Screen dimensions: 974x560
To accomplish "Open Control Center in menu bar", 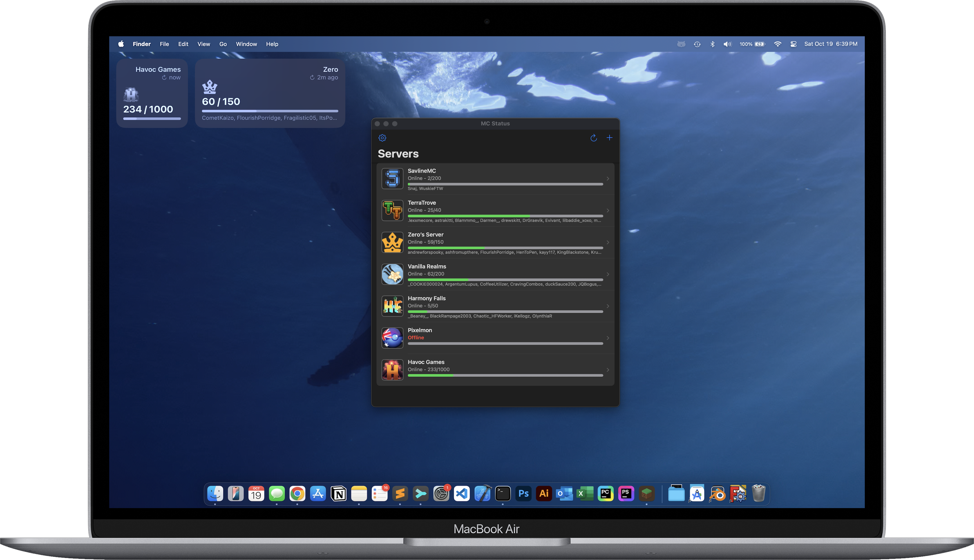I will pos(793,44).
